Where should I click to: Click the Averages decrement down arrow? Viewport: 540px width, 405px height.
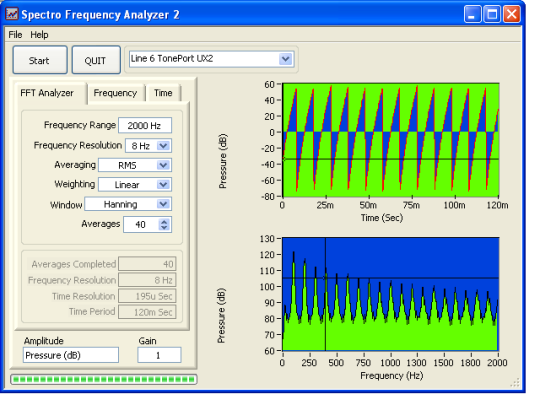164,228
